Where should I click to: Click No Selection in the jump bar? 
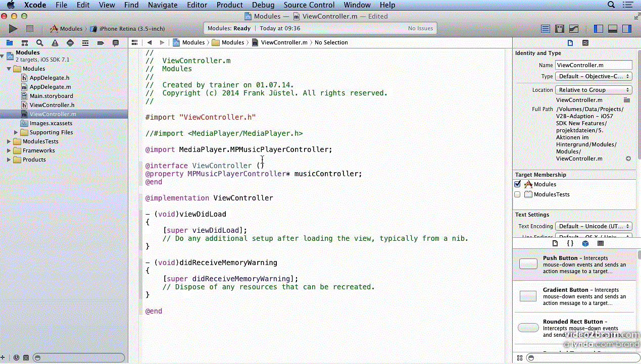pyautogui.click(x=331, y=42)
